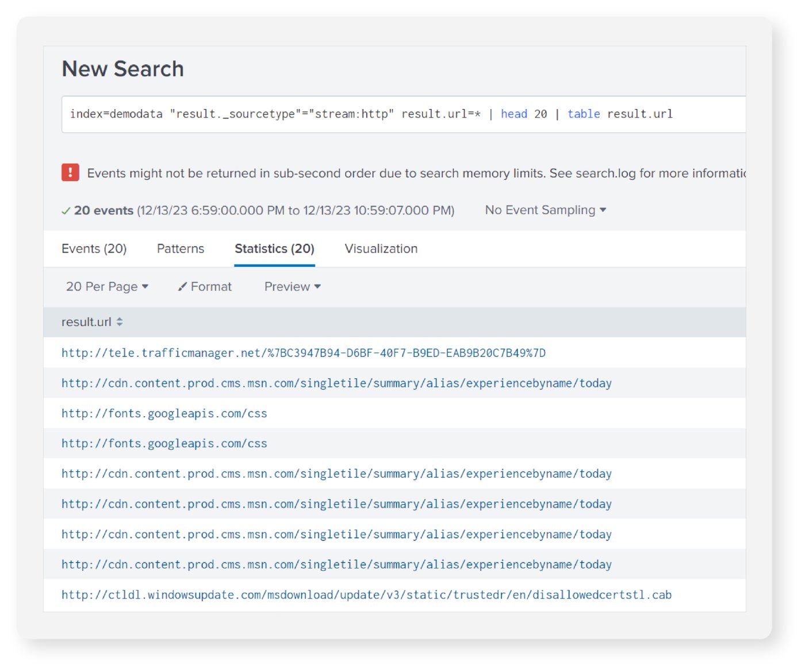The height and width of the screenshot is (672, 805).
Task: Click the result.url column header
Action: coord(86,322)
